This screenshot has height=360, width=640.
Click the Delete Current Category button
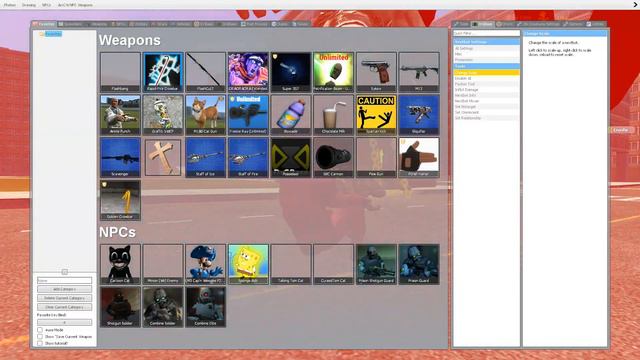pos(64,298)
